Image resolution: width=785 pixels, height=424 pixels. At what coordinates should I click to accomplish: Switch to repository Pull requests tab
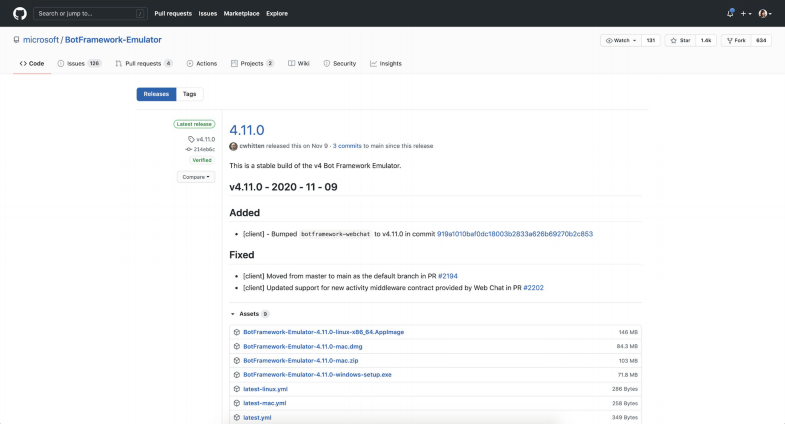click(144, 64)
